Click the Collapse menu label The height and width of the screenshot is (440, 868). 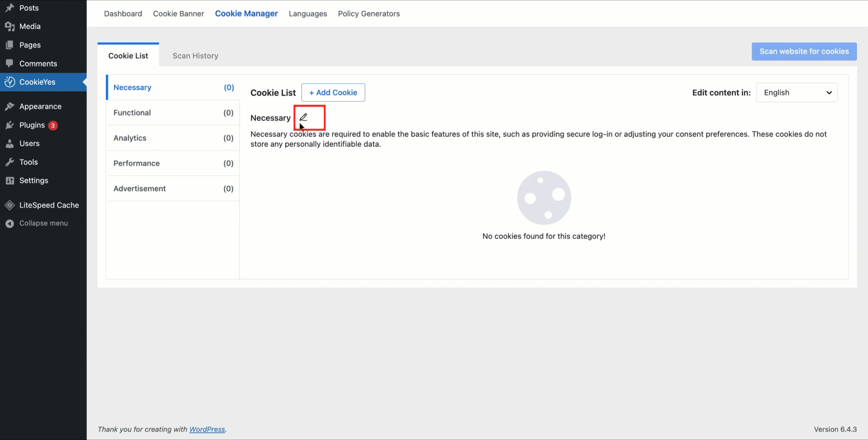43,223
